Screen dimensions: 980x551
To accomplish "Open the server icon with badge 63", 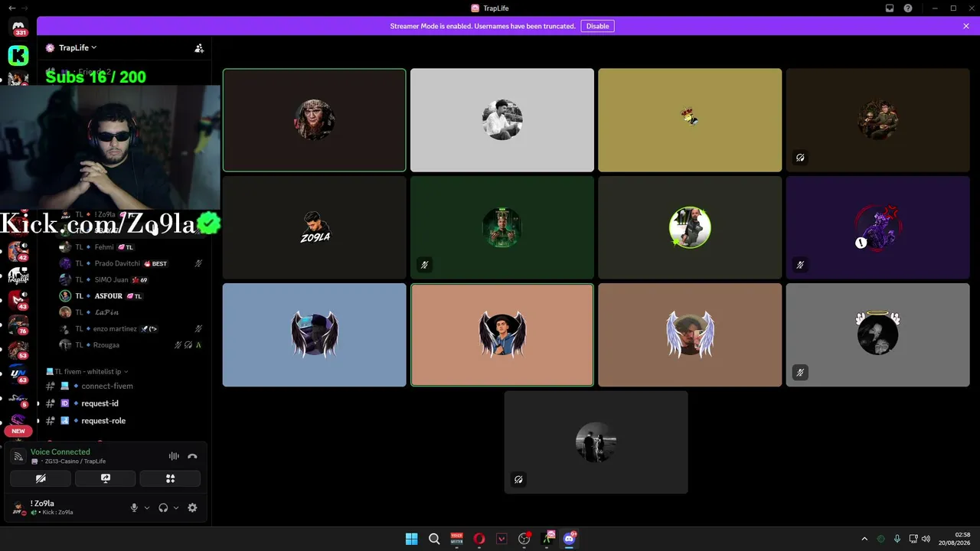I will pos(18,373).
